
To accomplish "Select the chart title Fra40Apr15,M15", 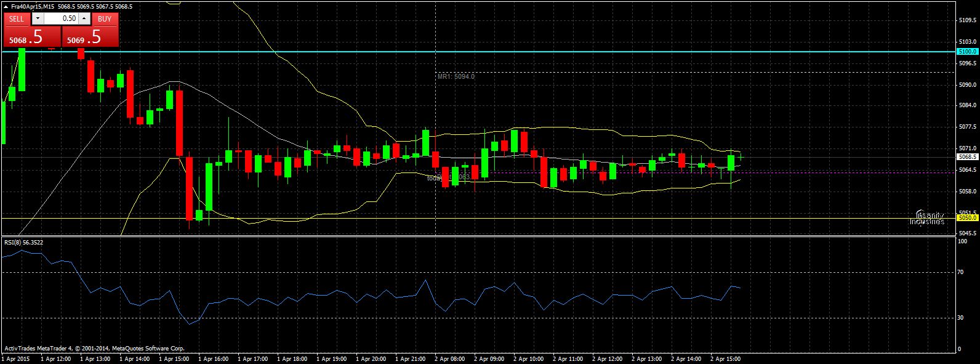I will click(33, 7).
